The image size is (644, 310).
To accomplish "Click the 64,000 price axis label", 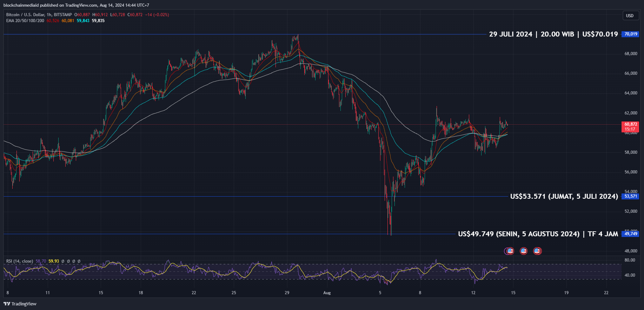I will pyautogui.click(x=631, y=93).
